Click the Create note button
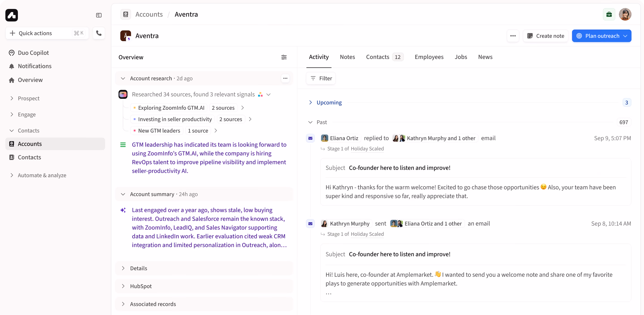The height and width of the screenshot is (315, 644). 546,36
